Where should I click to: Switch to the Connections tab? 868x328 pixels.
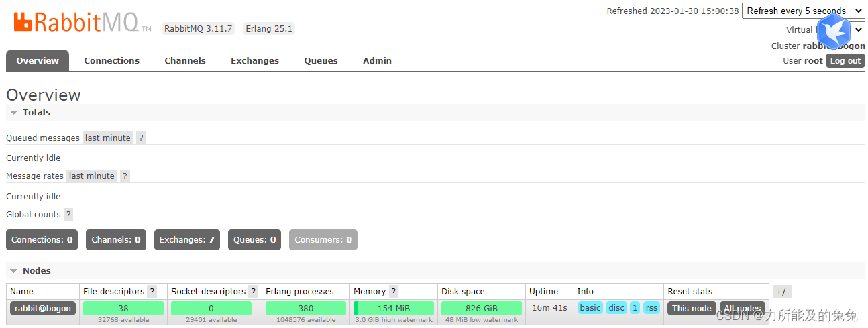tap(111, 60)
